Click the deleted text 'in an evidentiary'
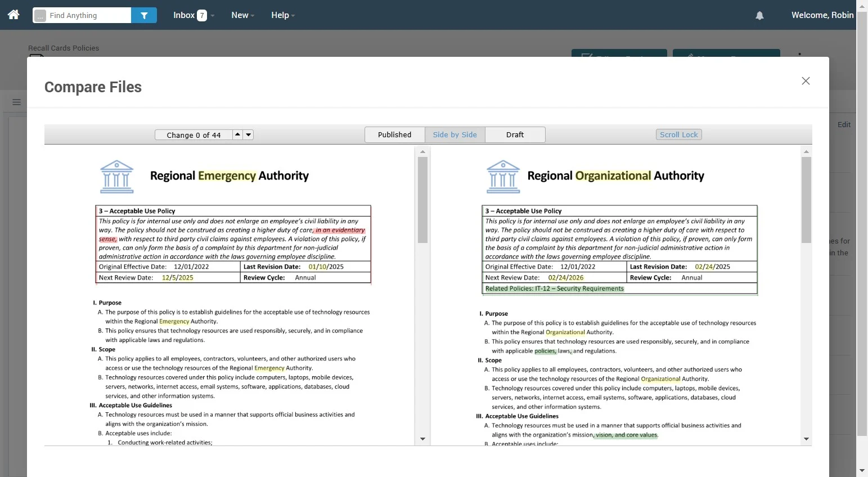 (x=340, y=230)
